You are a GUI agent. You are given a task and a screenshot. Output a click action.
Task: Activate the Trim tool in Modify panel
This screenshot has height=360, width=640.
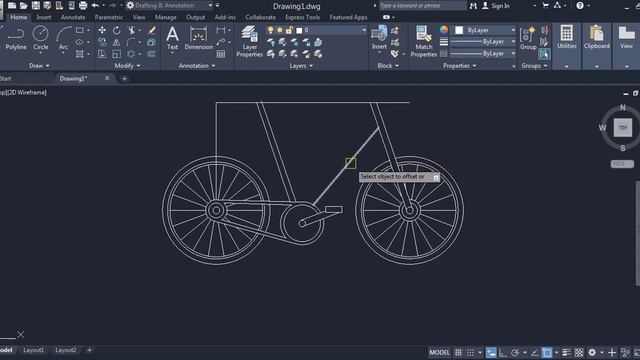click(x=131, y=30)
